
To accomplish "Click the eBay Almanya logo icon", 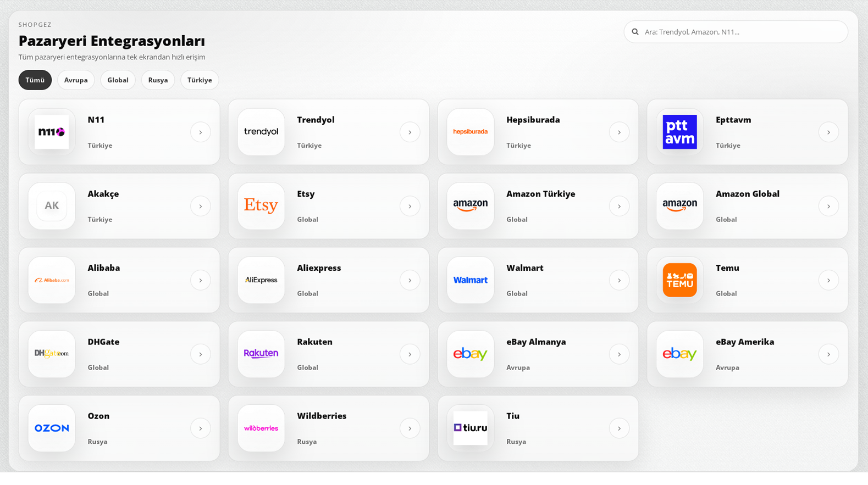I will 471,354.
